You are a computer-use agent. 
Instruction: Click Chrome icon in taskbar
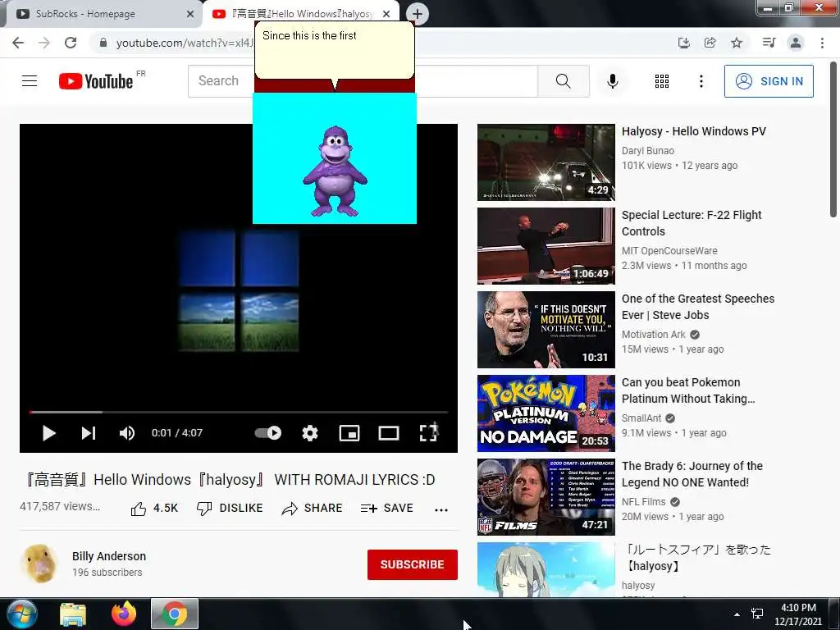point(174,614)
